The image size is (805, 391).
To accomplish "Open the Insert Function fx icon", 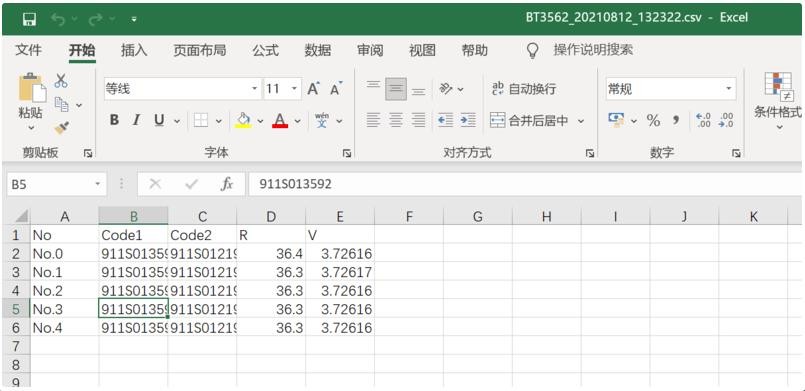I will coord(226,184).
